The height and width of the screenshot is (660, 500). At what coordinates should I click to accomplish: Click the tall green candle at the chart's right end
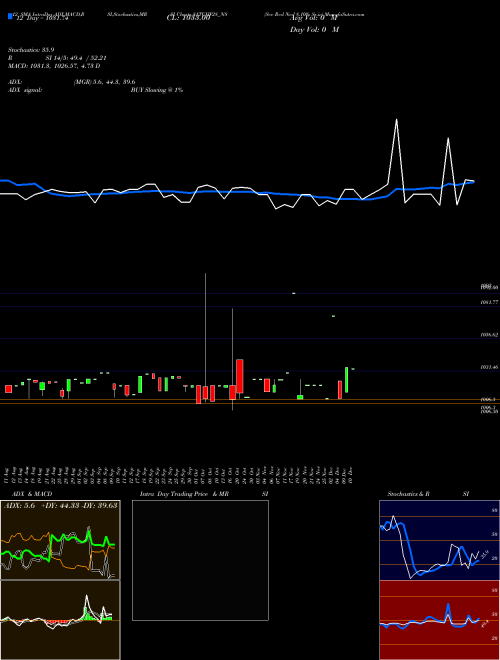pos(347,380)
